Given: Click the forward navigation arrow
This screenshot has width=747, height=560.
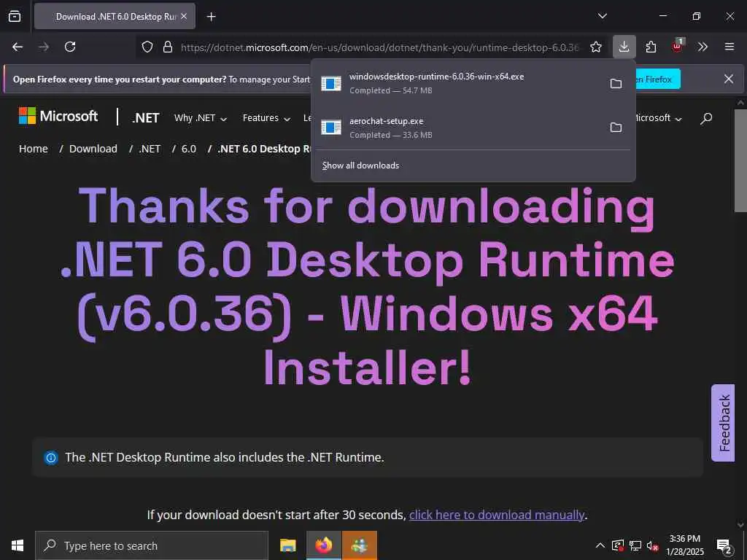Looking at the screenshot, I should pyautogui.click(x=44, y=47).
